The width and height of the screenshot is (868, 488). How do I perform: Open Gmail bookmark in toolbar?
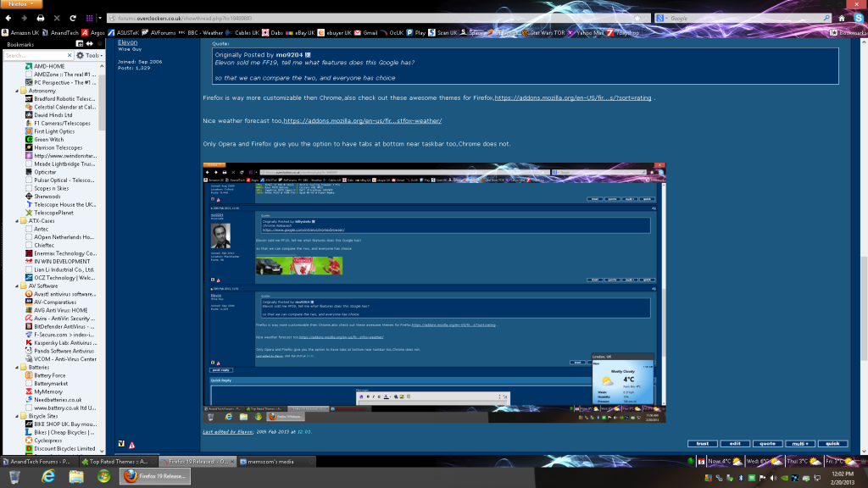click(x=366, y=33)
